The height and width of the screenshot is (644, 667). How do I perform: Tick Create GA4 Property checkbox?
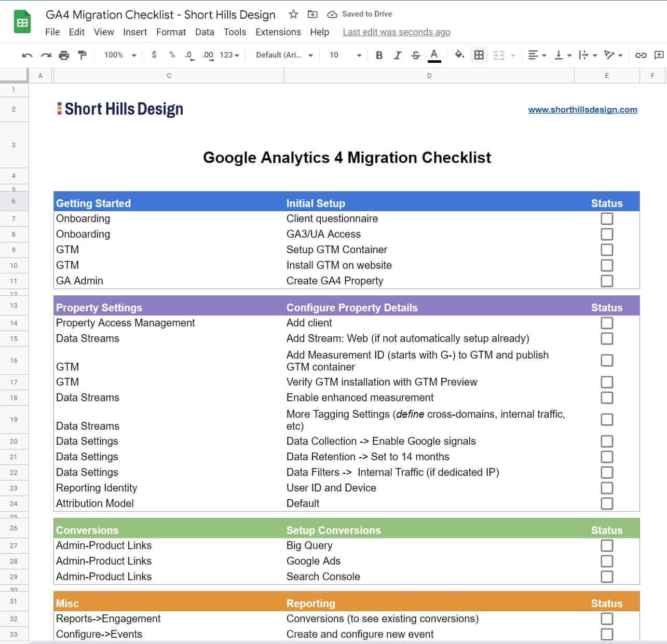(x=607, y=281)
